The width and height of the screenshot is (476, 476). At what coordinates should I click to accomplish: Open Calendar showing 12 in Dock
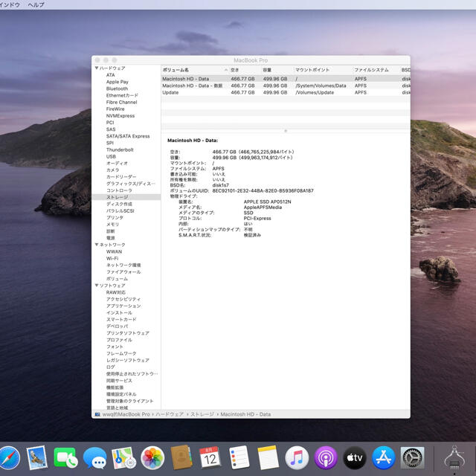click(210, 458)
